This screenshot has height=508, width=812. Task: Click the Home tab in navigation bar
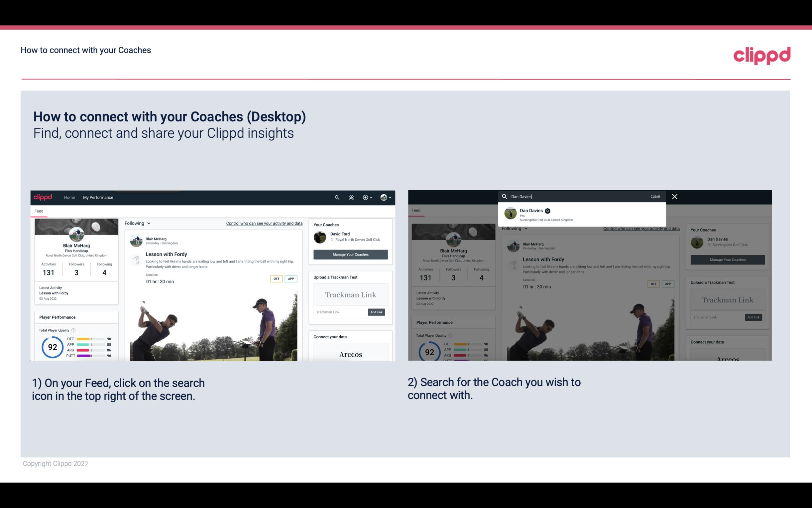coord(69,197)
